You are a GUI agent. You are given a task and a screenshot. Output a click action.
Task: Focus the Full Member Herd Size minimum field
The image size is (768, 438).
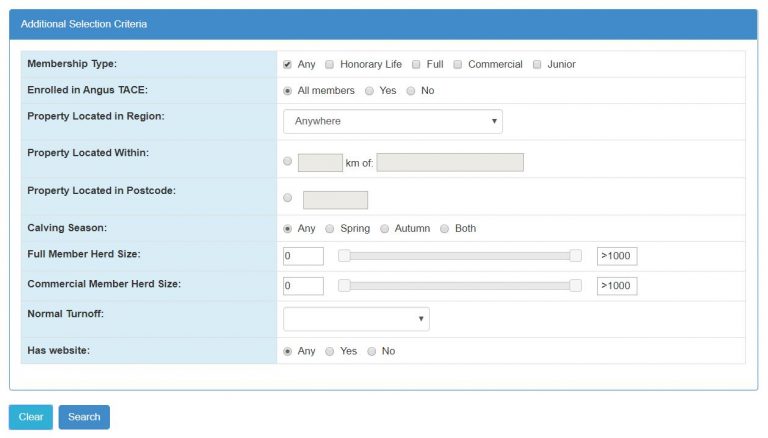[x=303, y=256]
